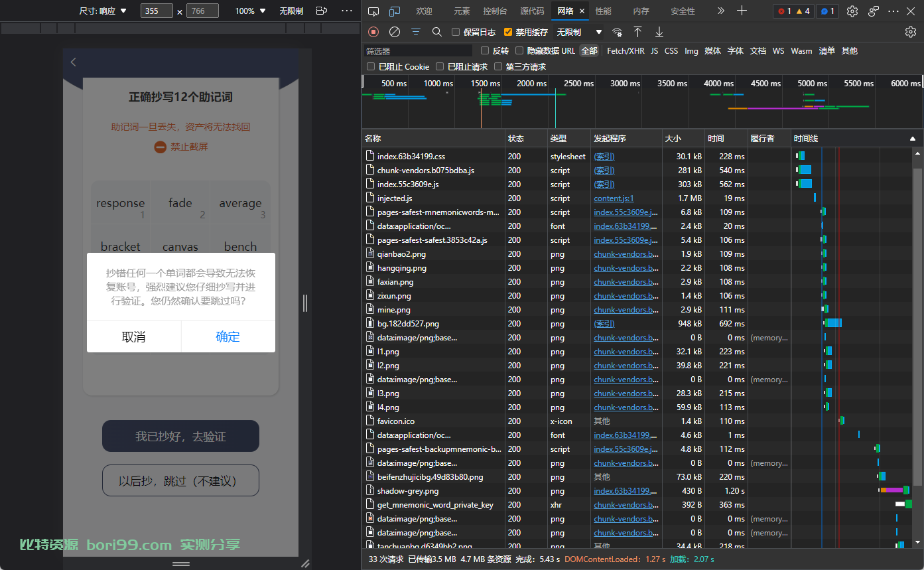Enable the 隐藏数据 URL checkbox
924x570 pixels.
pos(520,50)
